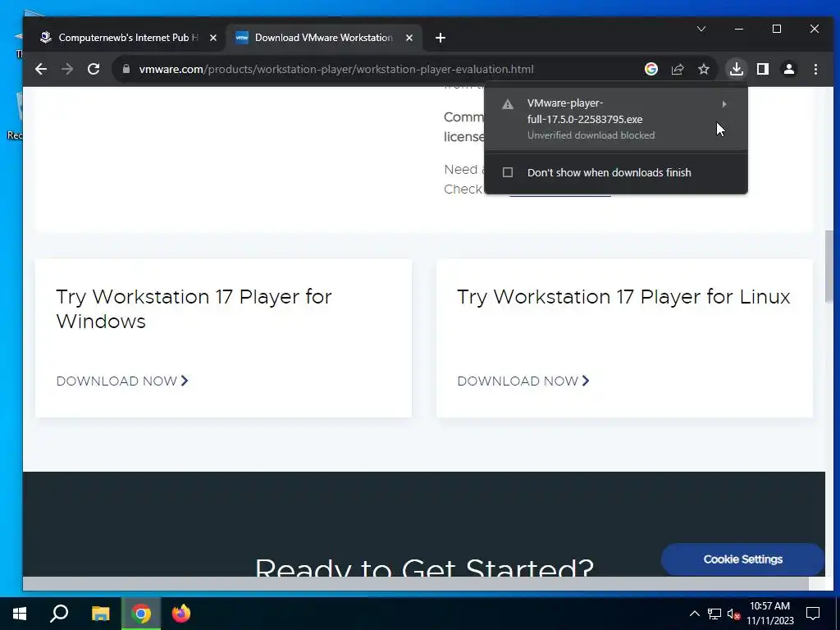Click the Ready to Get Started? heading

pyautogui.click(x=424, y=567)
